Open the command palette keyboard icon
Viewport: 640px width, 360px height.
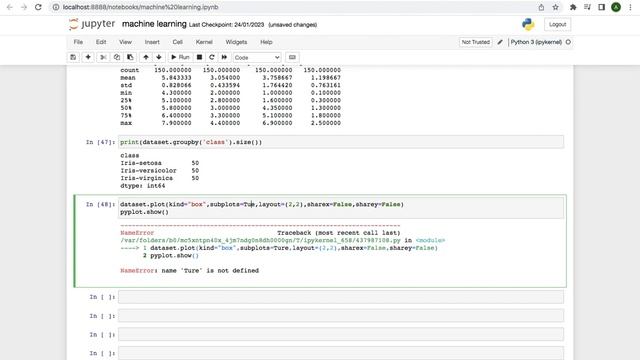[292, 58]
